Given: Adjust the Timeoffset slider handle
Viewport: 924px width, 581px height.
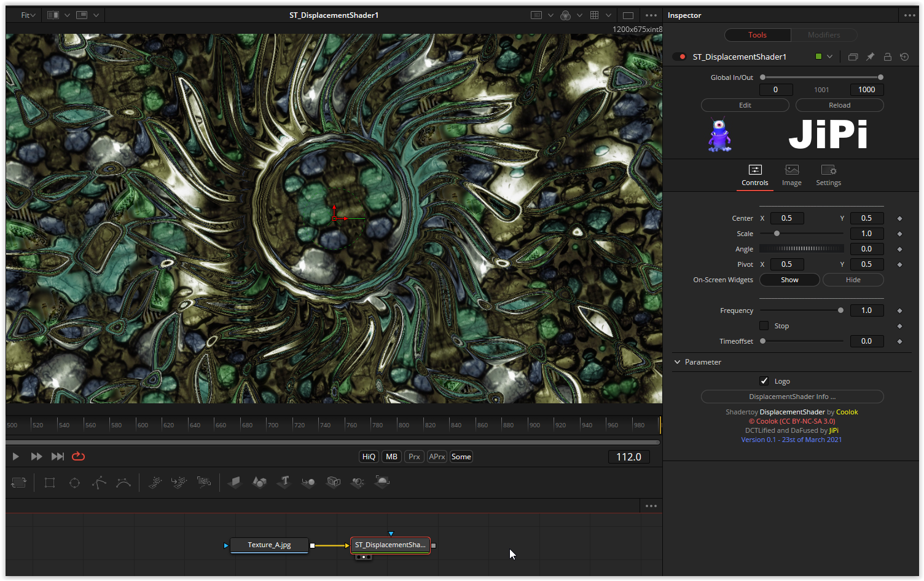Looking at the screenshot, I should point(762,341).
